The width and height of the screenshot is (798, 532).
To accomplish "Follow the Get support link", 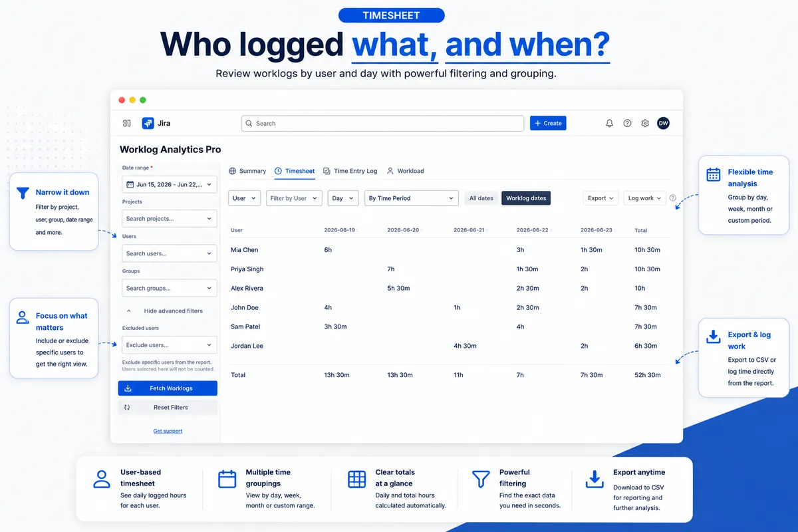I will click(x=168, y=431).
